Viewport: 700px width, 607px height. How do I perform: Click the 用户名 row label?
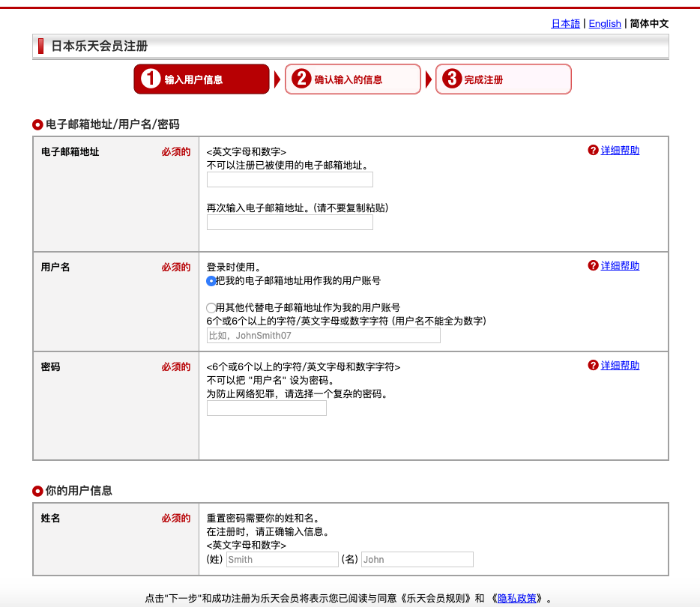point(55,268)
